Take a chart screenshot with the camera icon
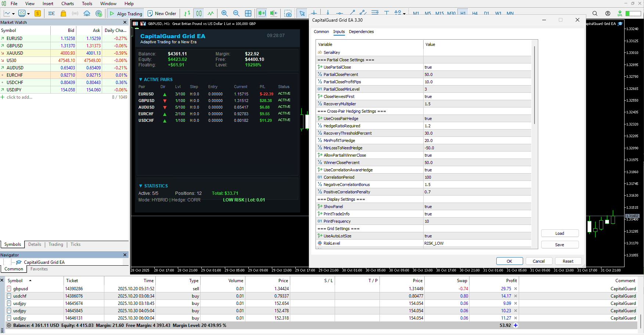Viewport: 644px width, 335px height. tap(288, 13)
